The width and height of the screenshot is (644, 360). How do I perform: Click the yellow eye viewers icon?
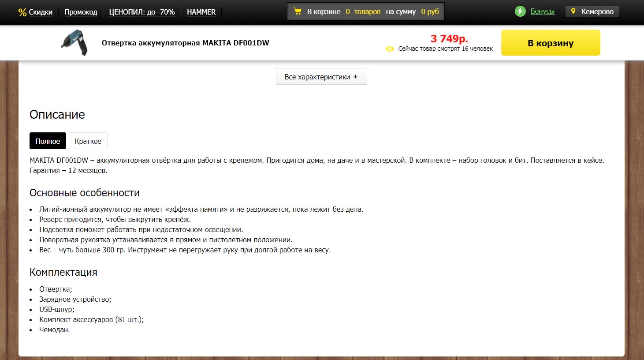390,49
